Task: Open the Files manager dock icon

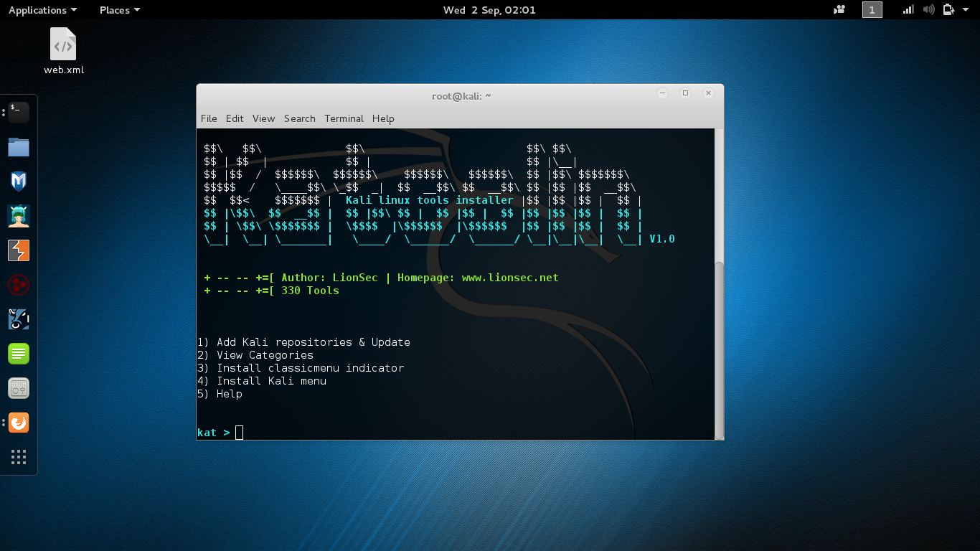Action: click(x=17, y=146)
